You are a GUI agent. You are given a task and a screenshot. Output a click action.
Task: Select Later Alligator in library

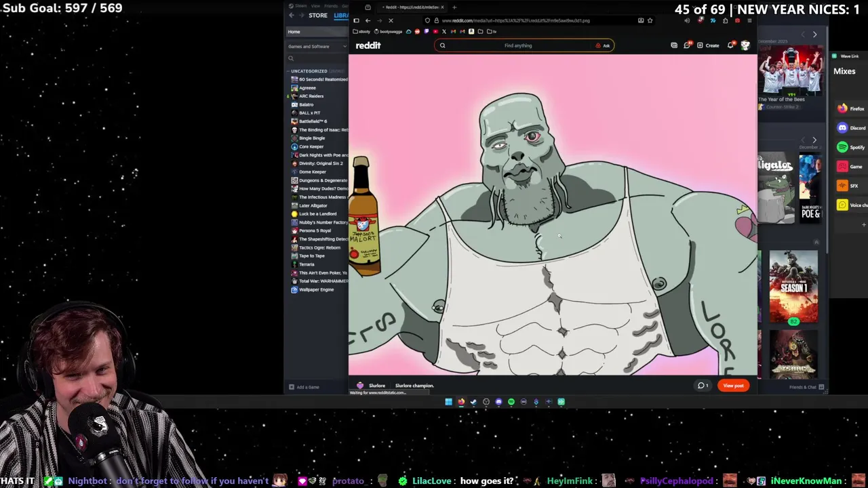pos(313,205)
